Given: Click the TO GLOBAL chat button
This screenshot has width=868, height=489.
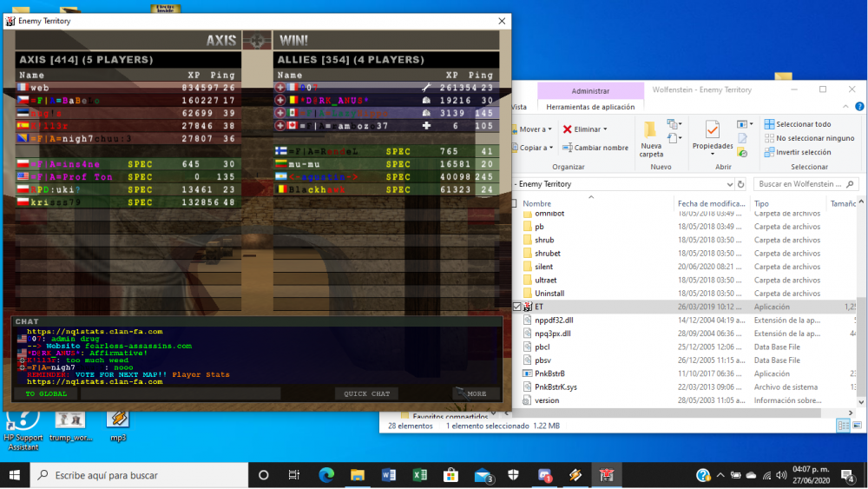Looking at the screenshot, I should tap(47, 393).
